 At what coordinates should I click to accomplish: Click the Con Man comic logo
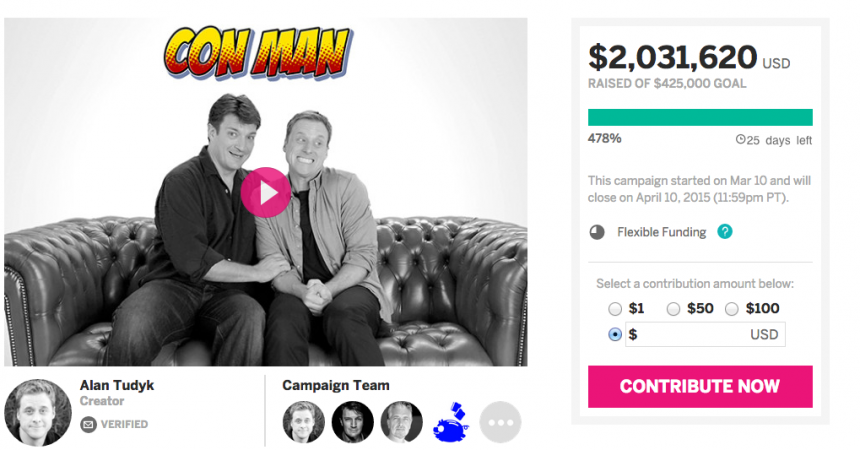pos(258,51)
